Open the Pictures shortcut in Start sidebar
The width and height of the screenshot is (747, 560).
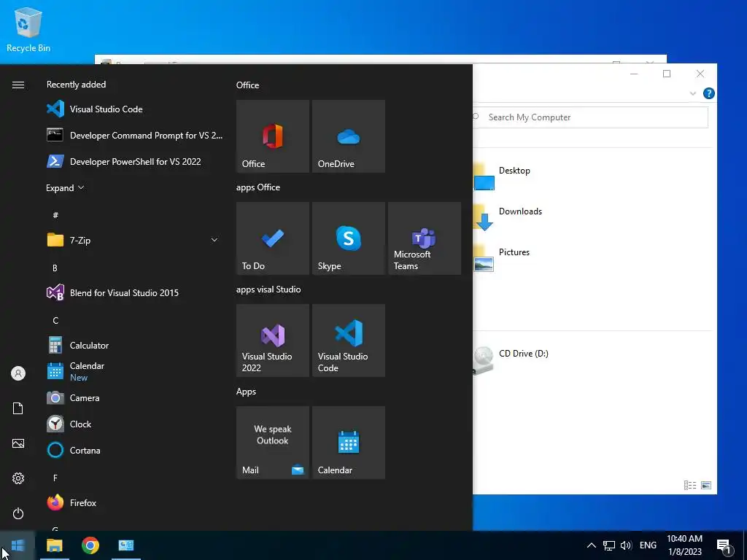(18, 443)
